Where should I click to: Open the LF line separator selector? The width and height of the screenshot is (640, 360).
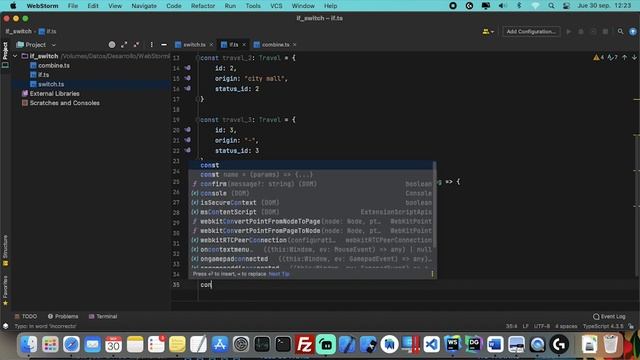pyautogui.click(x=526, y=326)
